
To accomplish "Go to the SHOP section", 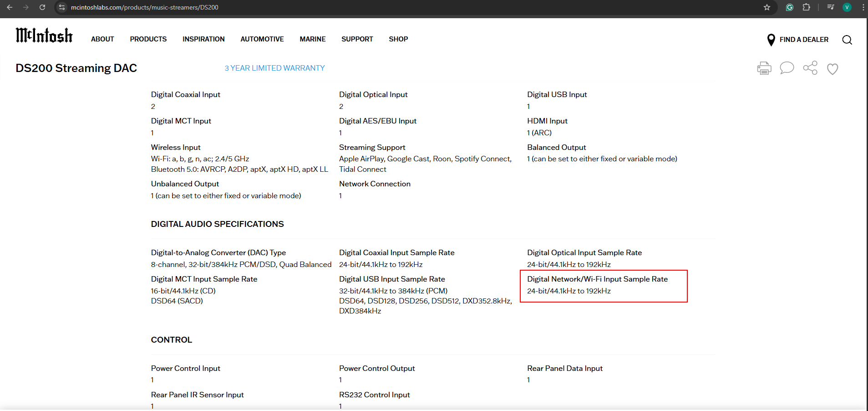I will click(398, 39).
